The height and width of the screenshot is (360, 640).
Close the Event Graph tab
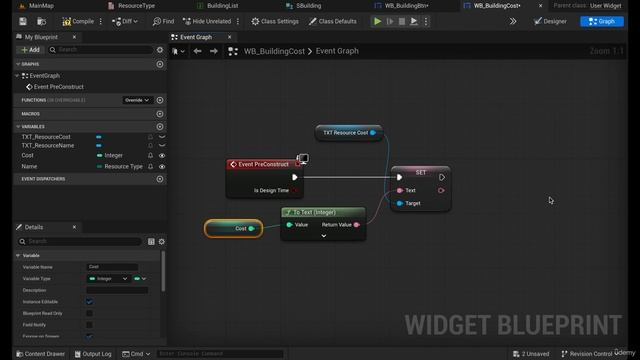pyautogui.click(x=229, y=37)
